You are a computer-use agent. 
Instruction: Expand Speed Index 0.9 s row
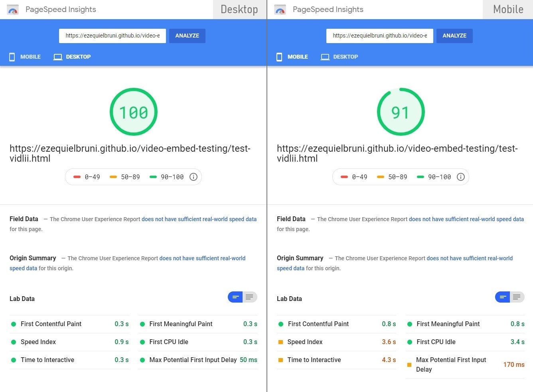[69, 342]
